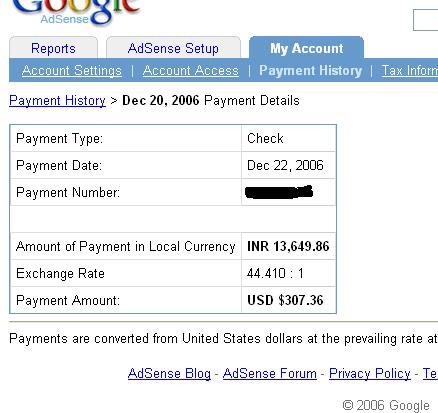Visit the AdSense Blog link
Viewport: 438px width, 413px height.
point(169,373)
